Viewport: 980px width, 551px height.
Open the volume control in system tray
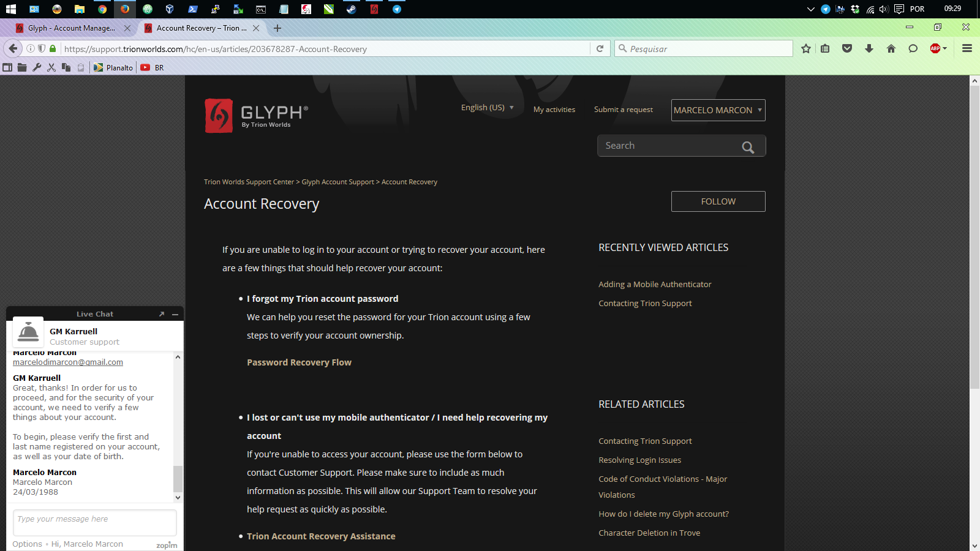(x=884, y=9)
